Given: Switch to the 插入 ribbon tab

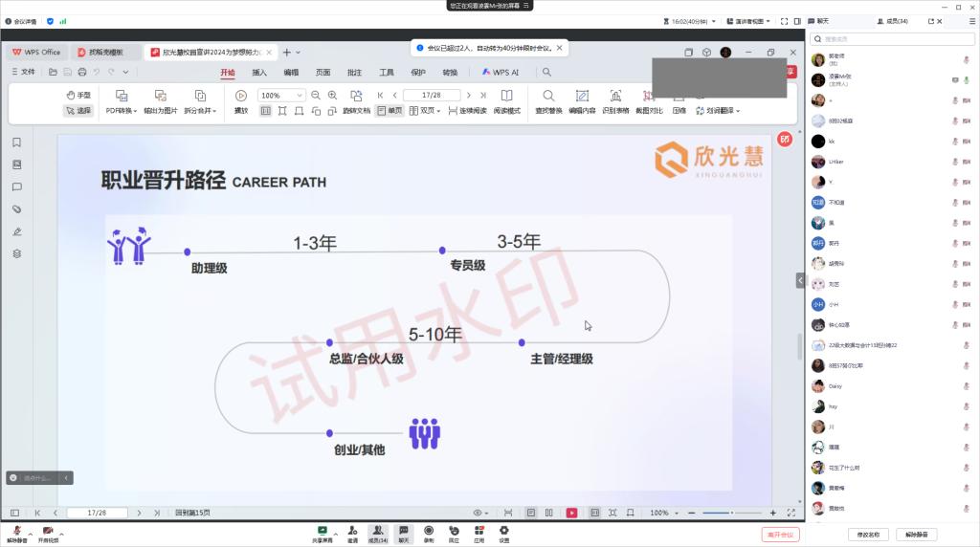Looking at the screenshot, I should (259, 72).
